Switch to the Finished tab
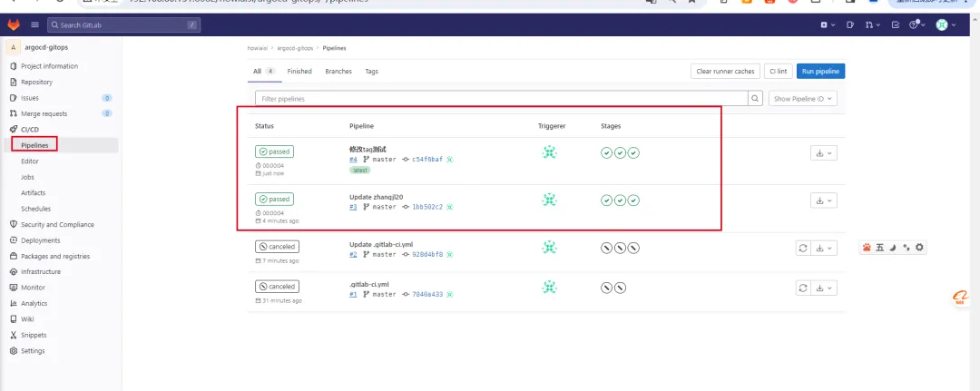The width and height of the screenshot is (980, 391). tap(299, 71)
